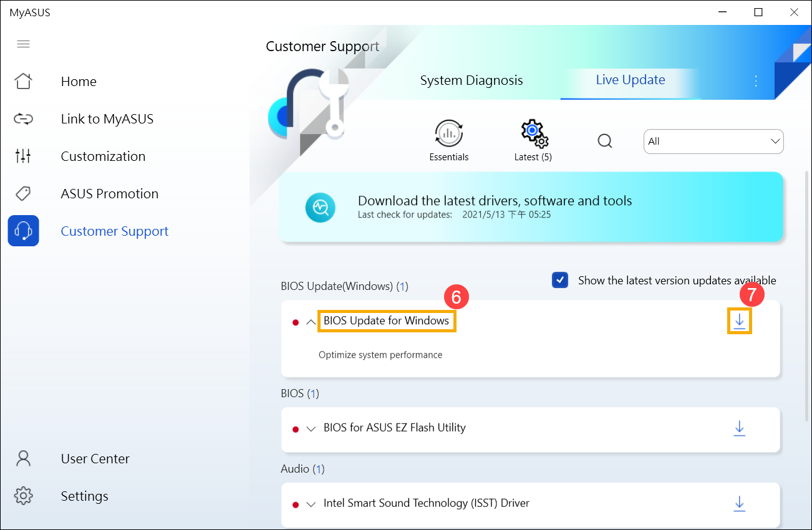Click the search magnifier icon
This screenshot has width=812, height=530.
(605, 141)
